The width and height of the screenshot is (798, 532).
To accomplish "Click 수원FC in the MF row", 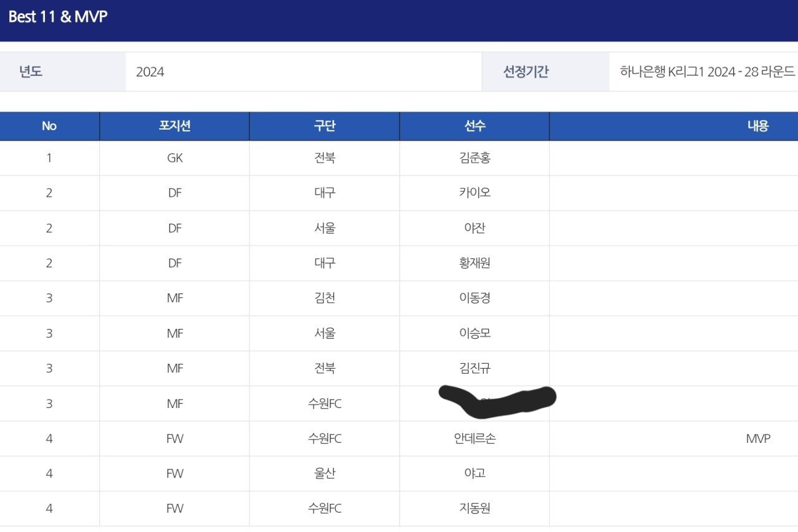I will [324, 404].
